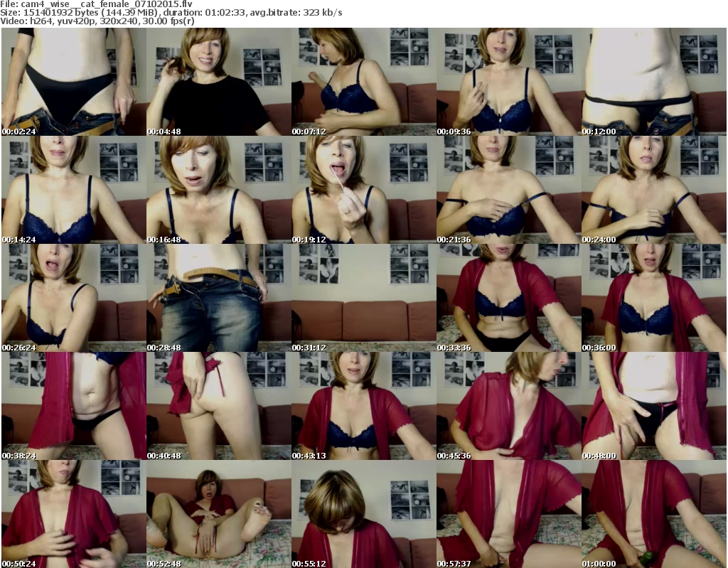This screenshot has width=728, height=568.
Task: Select the thumbnail stamped 00:26:24
Action: (74, 298)
